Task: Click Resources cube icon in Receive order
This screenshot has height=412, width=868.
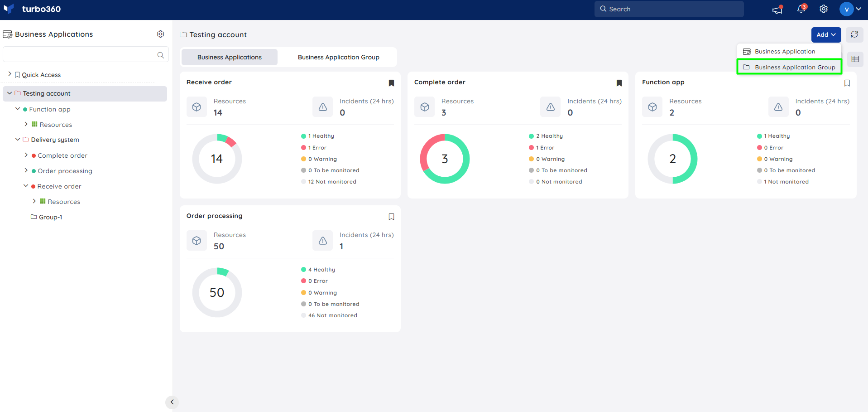Action: (x=197, y=107)
